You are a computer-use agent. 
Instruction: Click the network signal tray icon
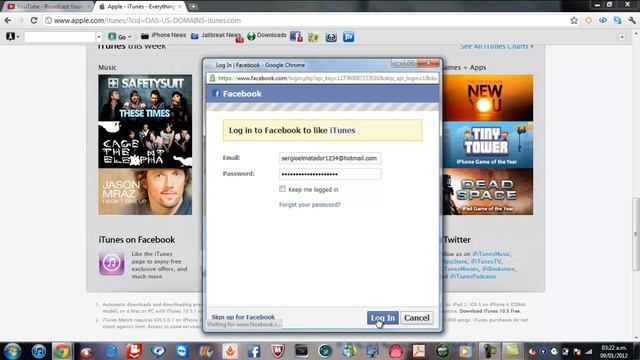click(x=589, y=351)
